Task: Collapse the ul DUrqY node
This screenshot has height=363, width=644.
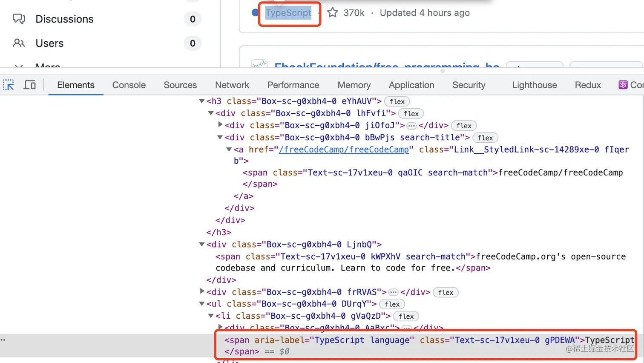Action: (202, 304)
